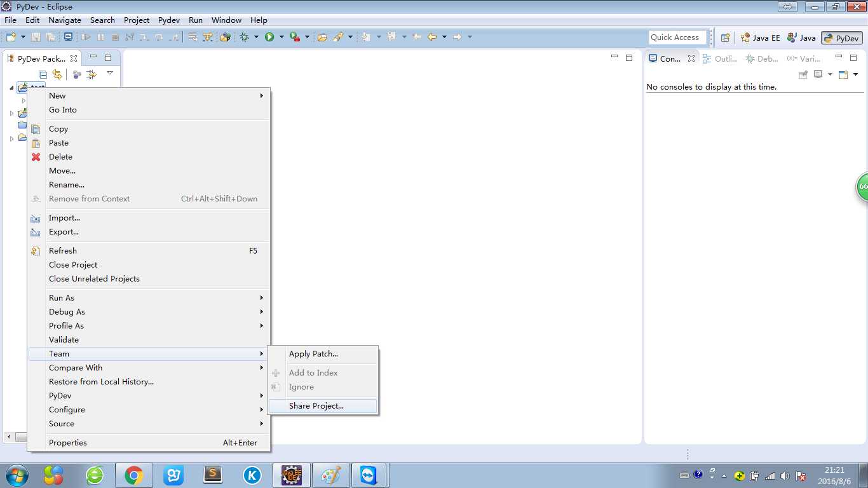This screenshot has width=868, height=488.
Task: Click the Forward navigation arrow icon
Action: [x=458, y=37]
